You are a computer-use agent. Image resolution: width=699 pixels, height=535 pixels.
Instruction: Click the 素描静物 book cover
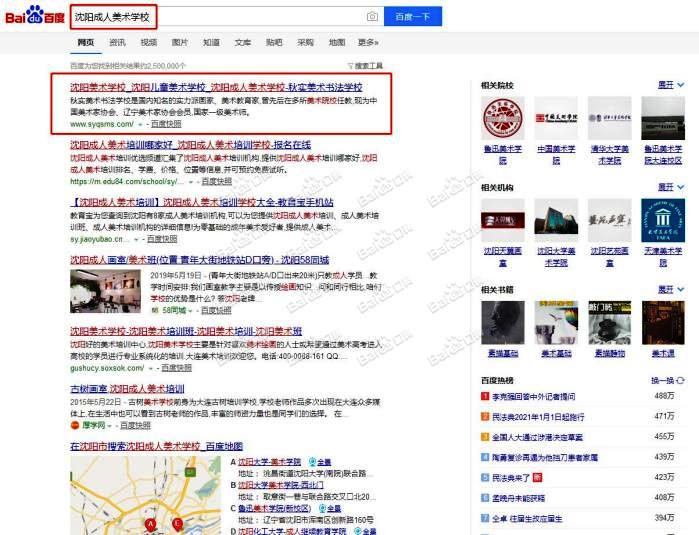pyautogui.click(x=609, y=323)
